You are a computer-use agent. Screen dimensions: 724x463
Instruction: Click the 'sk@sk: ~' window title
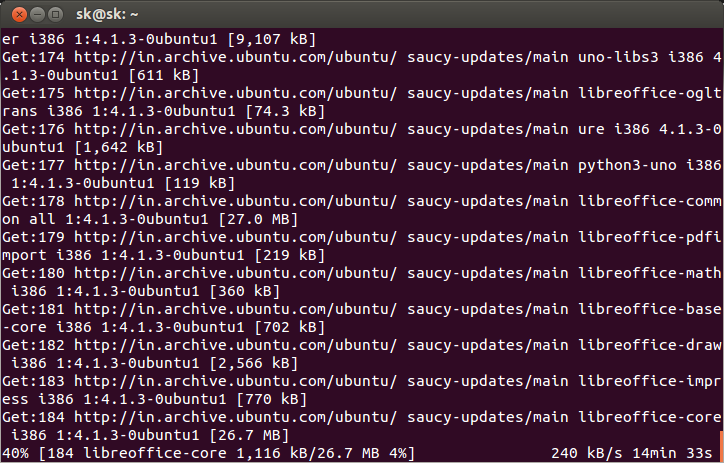[x=107, y=15]
